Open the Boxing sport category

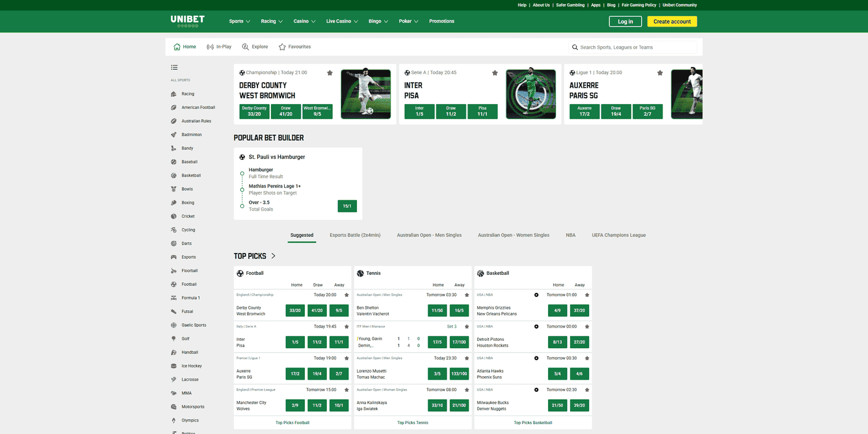tap(188, 202)
